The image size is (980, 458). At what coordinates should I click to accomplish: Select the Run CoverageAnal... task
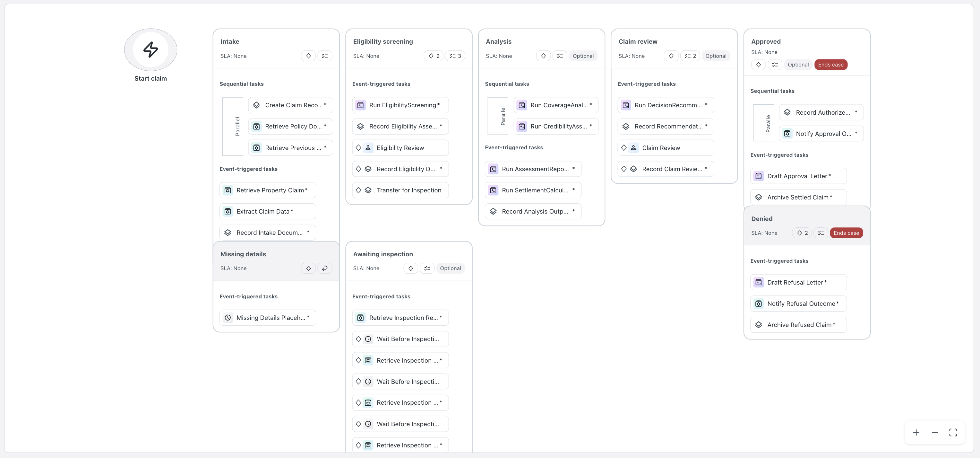[556, 105]
